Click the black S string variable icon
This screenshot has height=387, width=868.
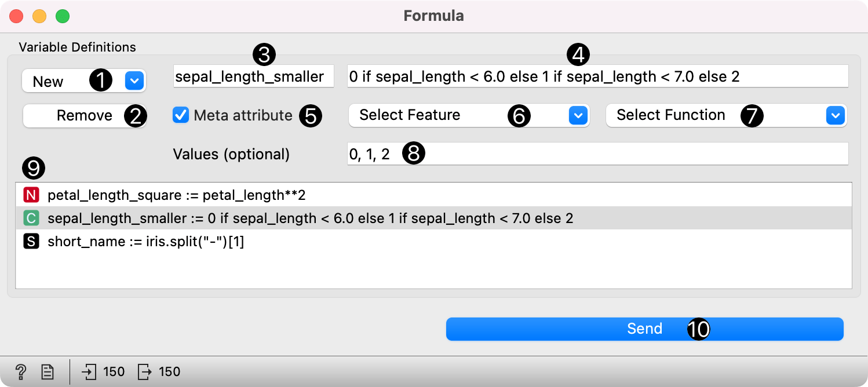point(31,242)
